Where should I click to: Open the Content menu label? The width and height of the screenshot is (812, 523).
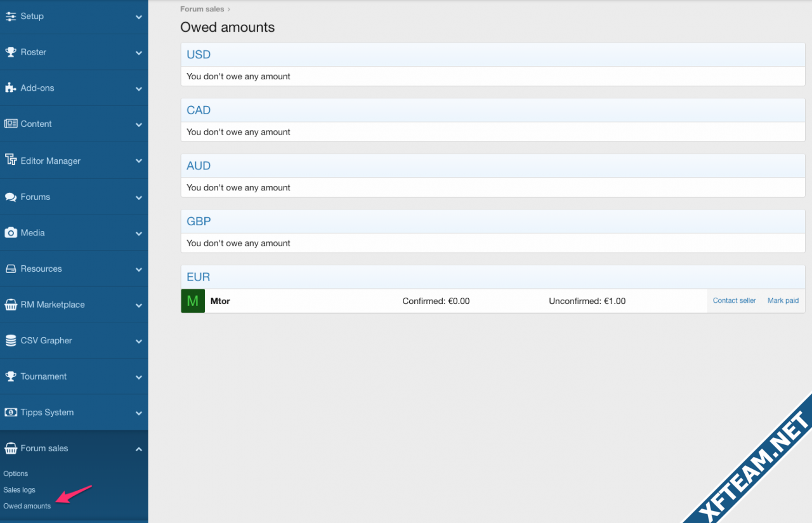click(36, 124)
